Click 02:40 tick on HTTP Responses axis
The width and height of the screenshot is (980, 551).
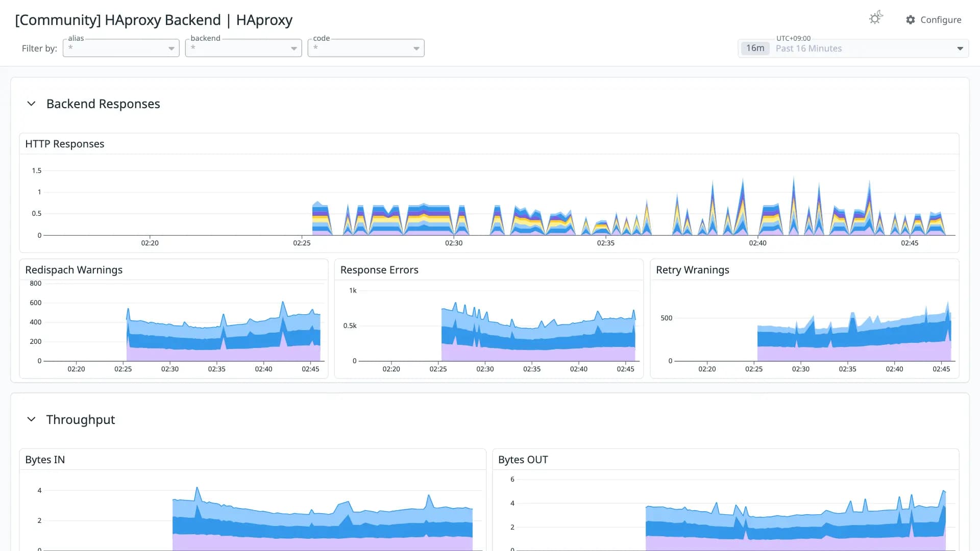[757, 243]
